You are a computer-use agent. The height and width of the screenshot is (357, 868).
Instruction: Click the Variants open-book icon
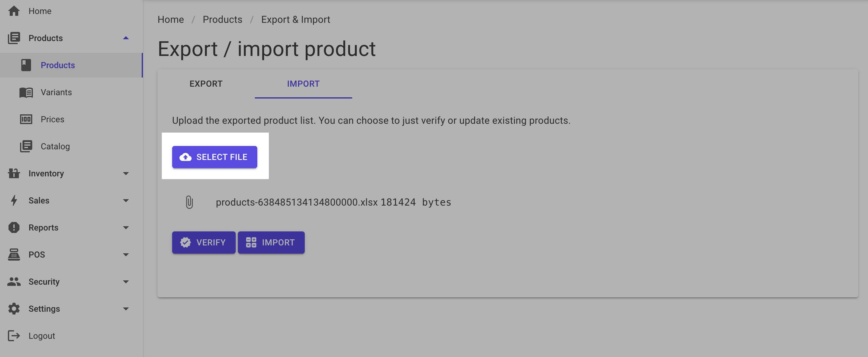coord(26,92)
